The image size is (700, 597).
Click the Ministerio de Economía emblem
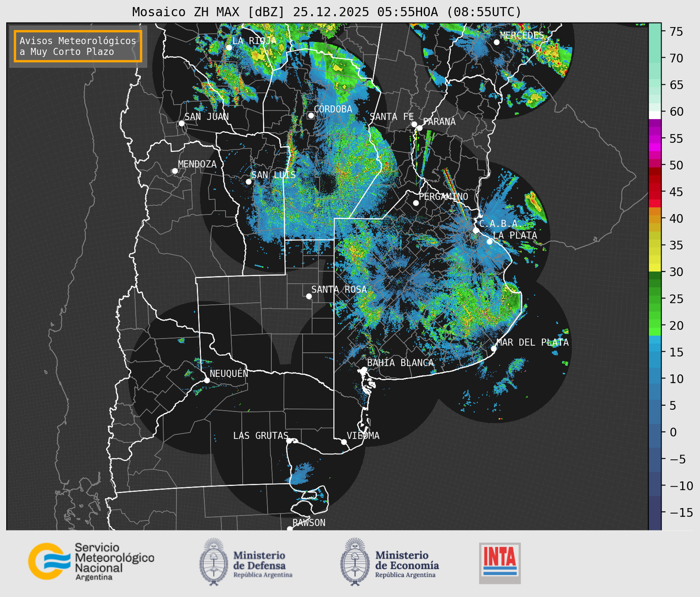pyautogui.click(x=355, y=562)
